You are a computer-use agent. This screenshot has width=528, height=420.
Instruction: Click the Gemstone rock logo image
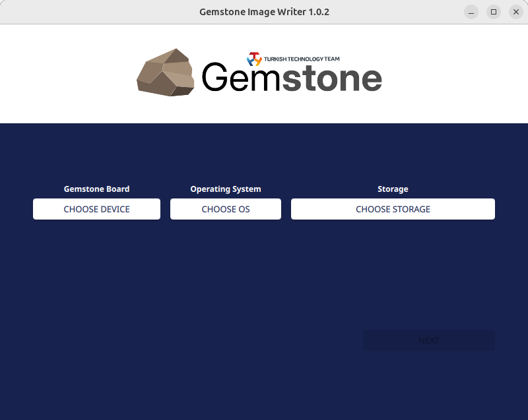coord(166,73)
